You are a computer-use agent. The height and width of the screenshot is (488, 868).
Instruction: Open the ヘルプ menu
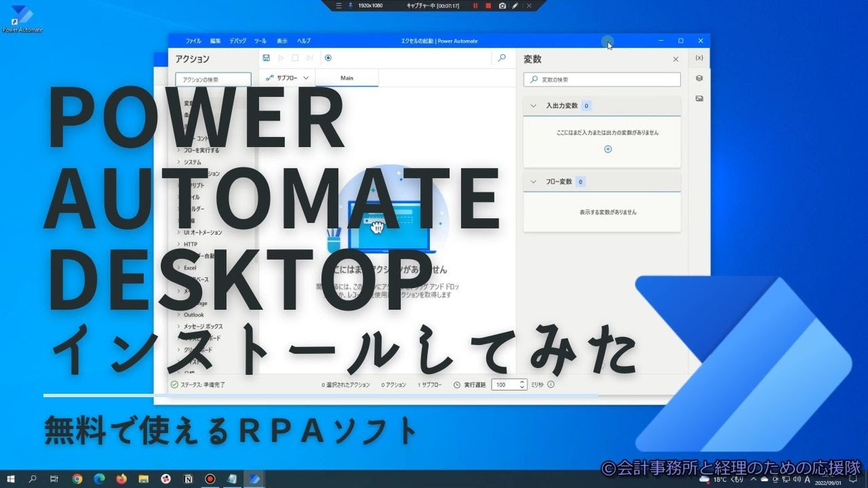click(x=304, y=41)
